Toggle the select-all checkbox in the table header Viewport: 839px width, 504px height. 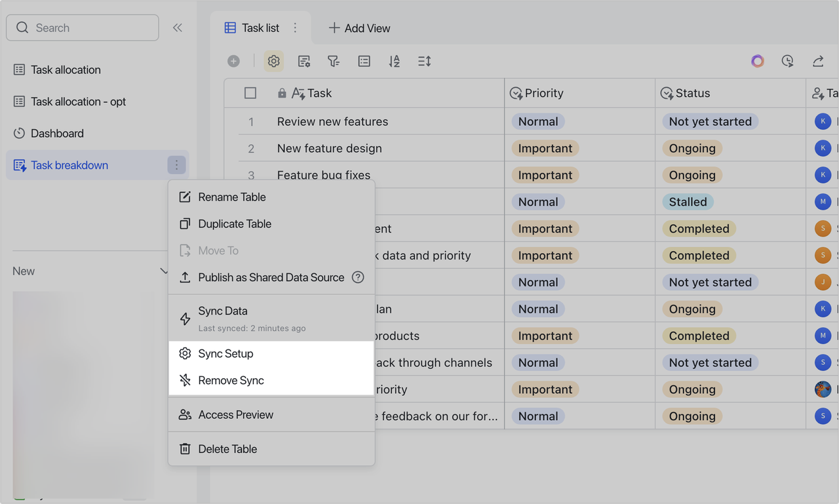click(x=250, y=92)
